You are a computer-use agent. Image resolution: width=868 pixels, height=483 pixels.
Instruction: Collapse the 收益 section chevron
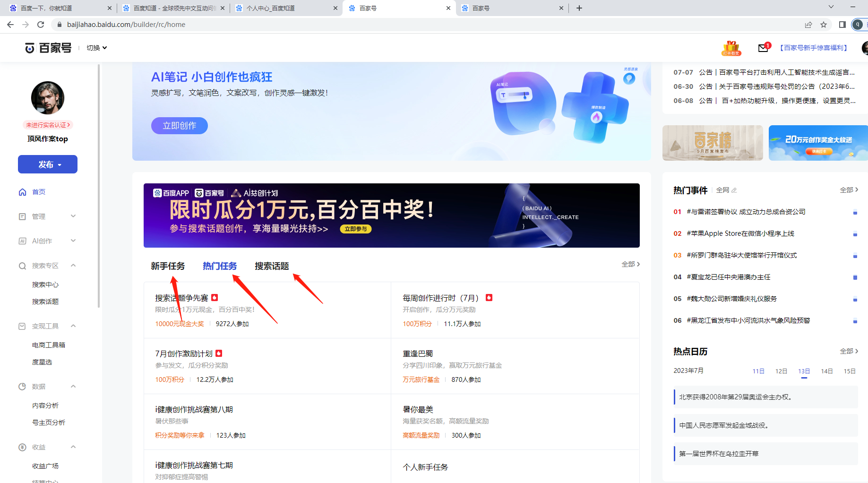tap(73, 447)
